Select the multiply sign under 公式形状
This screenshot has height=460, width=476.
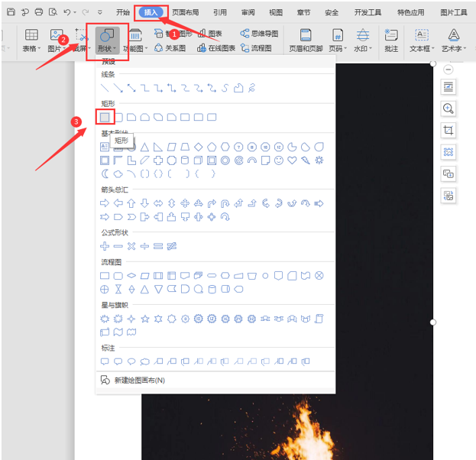tap(131, 246)
